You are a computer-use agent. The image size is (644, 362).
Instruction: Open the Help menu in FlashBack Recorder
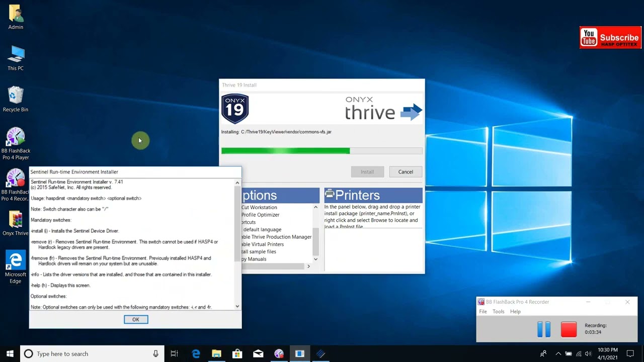point(515,312)
